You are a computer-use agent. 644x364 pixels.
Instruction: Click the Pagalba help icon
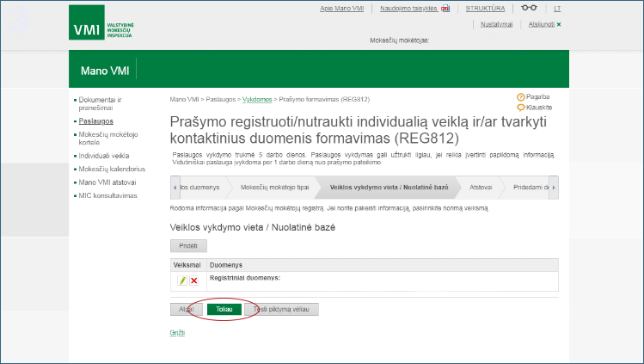520,97
